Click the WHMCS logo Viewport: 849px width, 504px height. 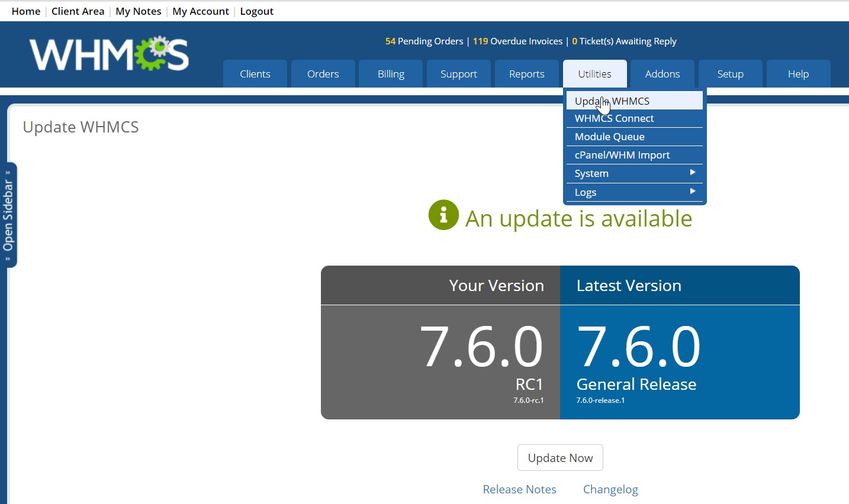pos(110,54)
